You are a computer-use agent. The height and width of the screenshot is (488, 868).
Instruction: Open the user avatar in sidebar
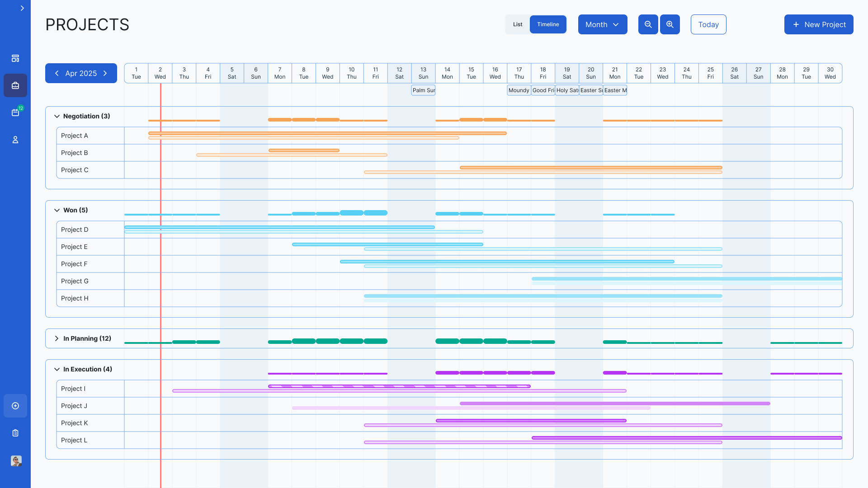coord(16,460)
